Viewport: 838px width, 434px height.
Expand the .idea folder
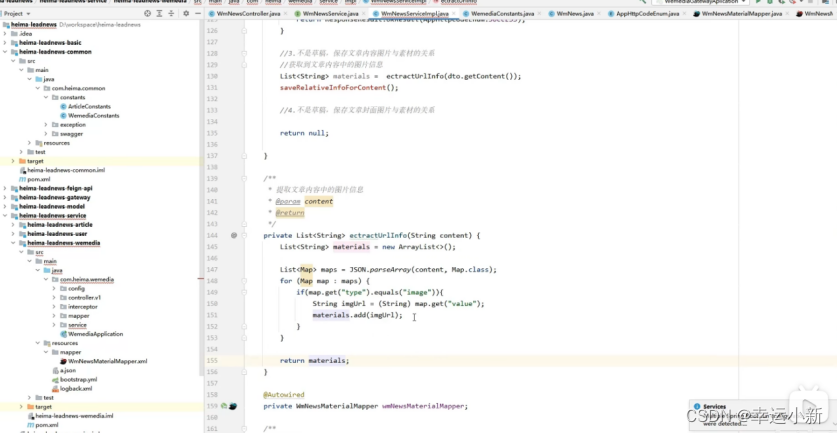click(5, 34)
